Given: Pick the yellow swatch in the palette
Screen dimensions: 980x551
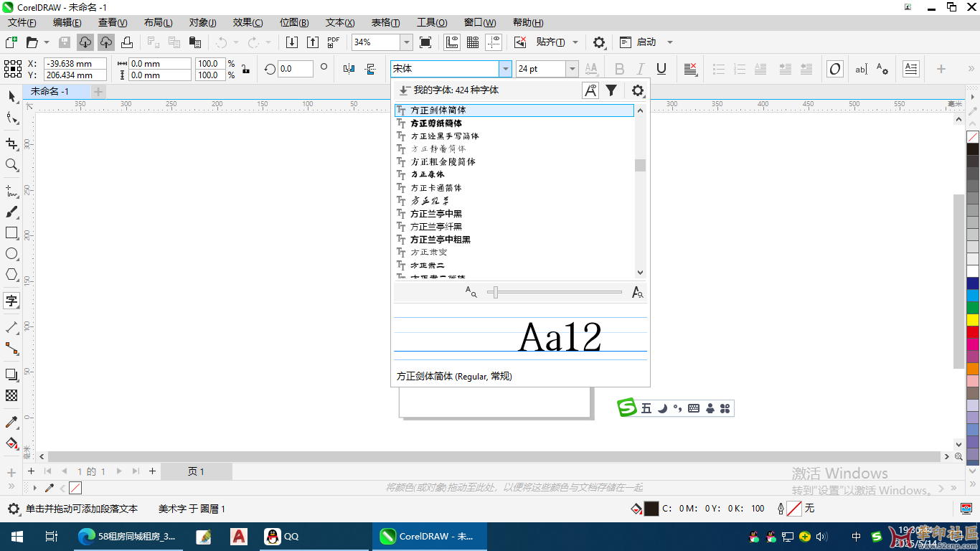Looking at the screenshot, I should [973, 319].
